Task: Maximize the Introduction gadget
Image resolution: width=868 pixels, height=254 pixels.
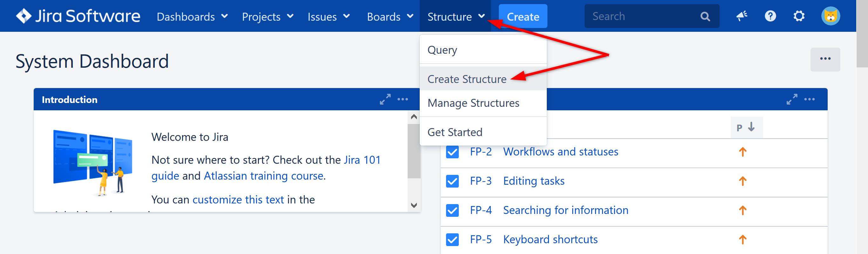Action: [x=385, y=99]
